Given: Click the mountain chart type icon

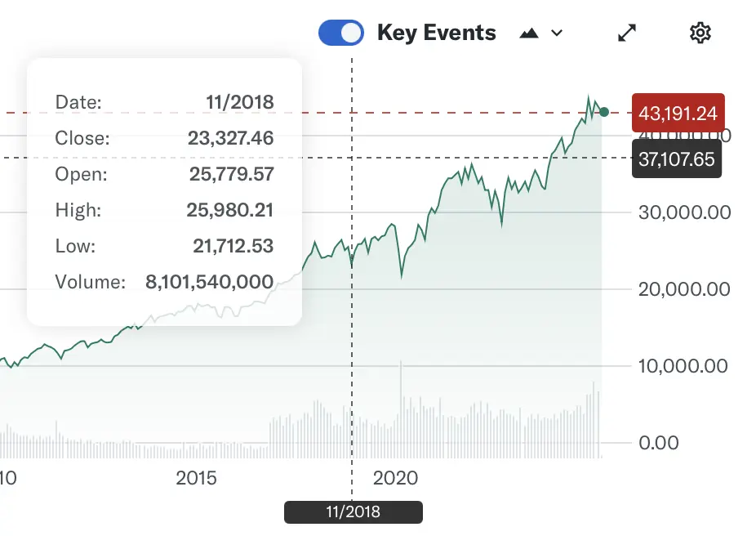Looking at the screenshot, I should 529,33.
